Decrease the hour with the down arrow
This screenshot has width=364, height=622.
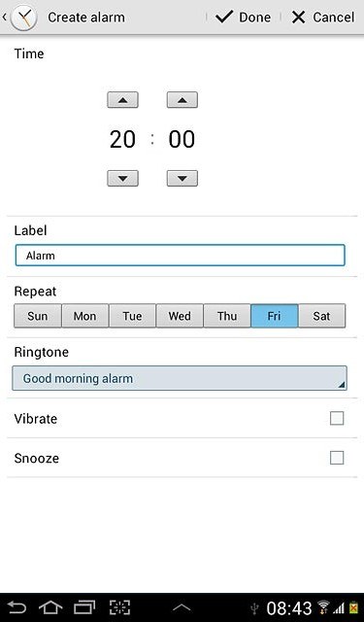coord(122,178)
